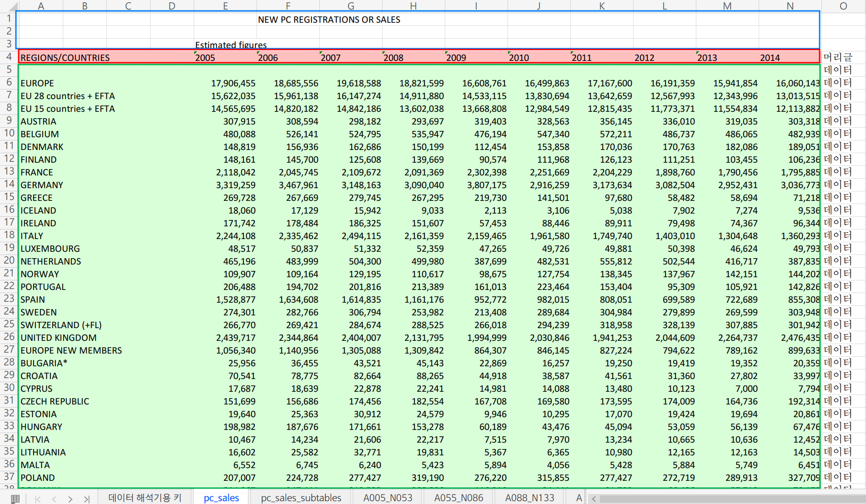Click the value 555,812 for NETHERLANDS 2011
Viewport: 866px width, 504px height.
click(616, 261)
